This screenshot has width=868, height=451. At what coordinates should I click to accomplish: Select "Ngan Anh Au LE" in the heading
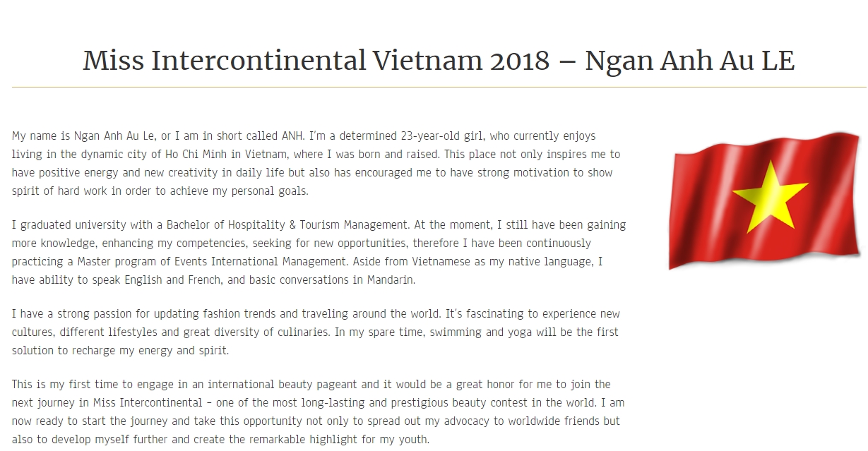tap(690, 61)
